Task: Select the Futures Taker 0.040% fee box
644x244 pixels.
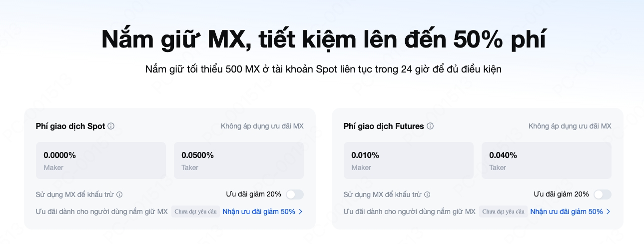Action: (546, 160)
